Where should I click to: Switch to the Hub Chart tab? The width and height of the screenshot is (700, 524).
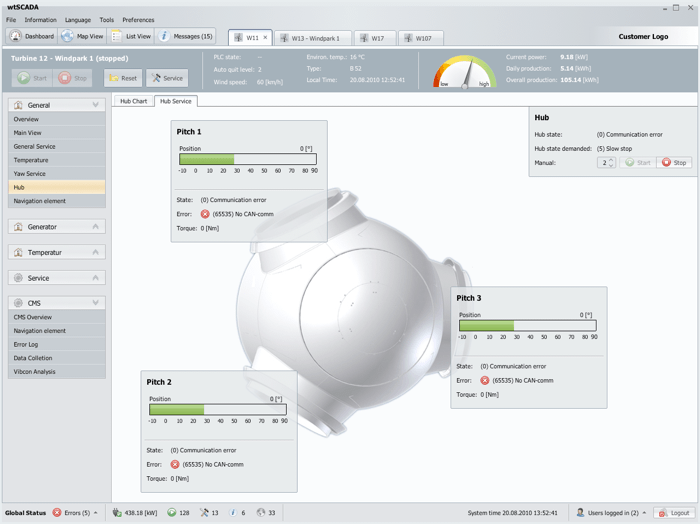click(133, 101)
